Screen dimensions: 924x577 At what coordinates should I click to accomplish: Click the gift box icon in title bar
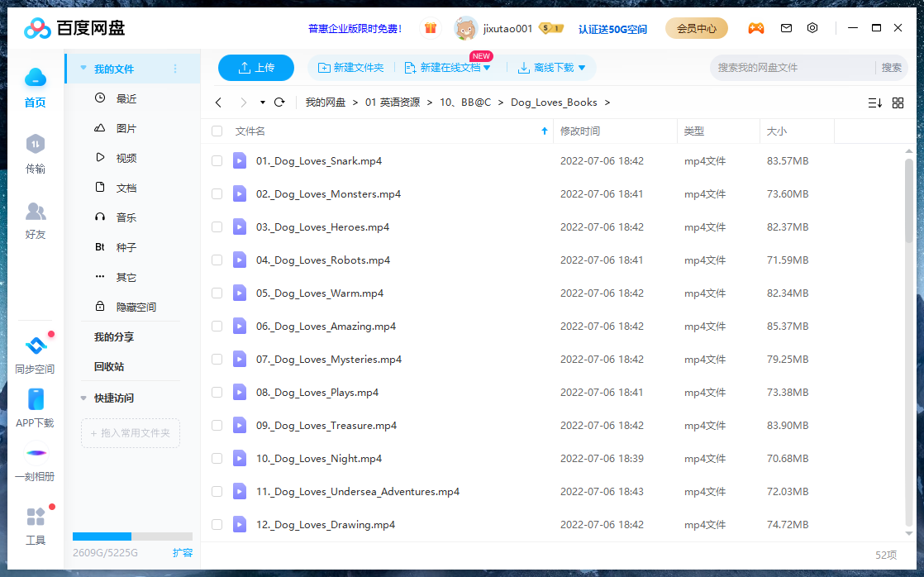point(431,28)
